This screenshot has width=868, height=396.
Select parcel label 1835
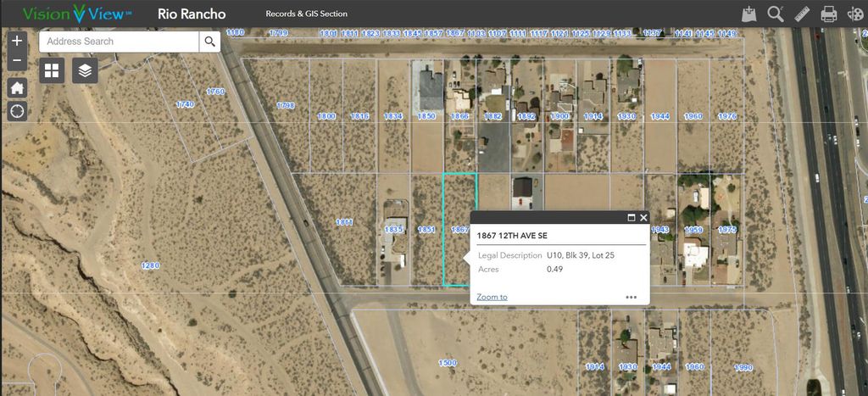click(393, 229)
